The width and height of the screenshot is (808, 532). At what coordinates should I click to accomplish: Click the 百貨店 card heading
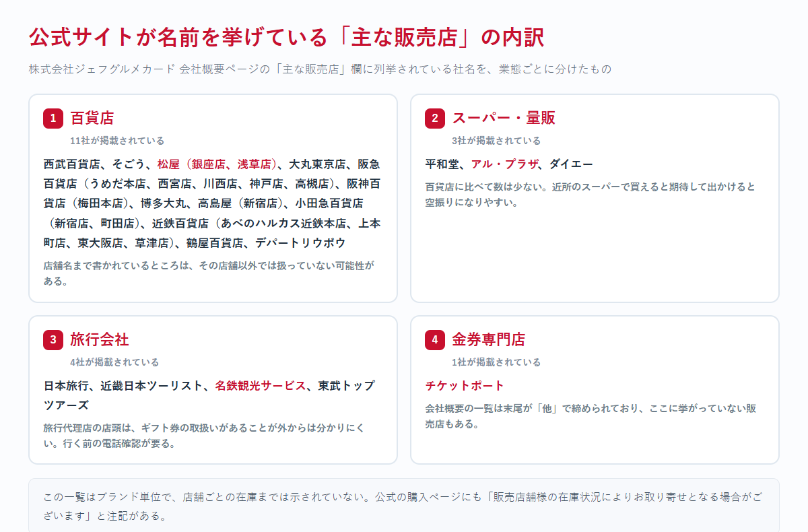click(92, 118)
